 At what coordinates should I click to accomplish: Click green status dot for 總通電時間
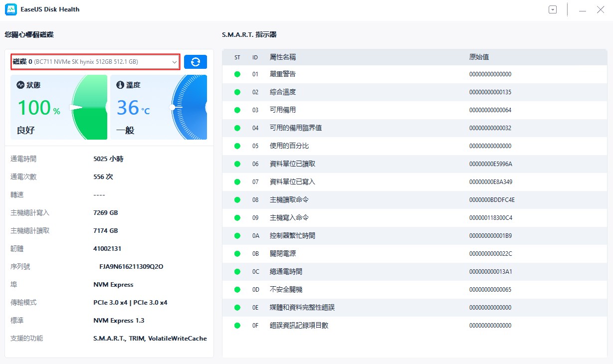tap(237, 272)
